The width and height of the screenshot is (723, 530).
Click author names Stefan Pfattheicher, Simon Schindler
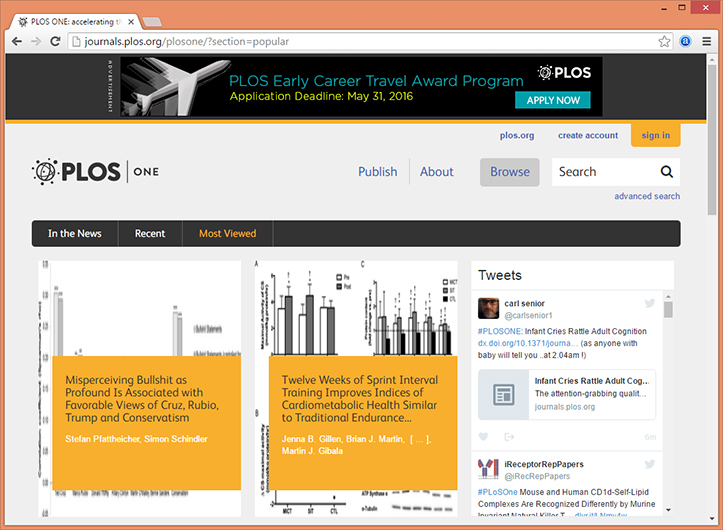coord(136,439)
